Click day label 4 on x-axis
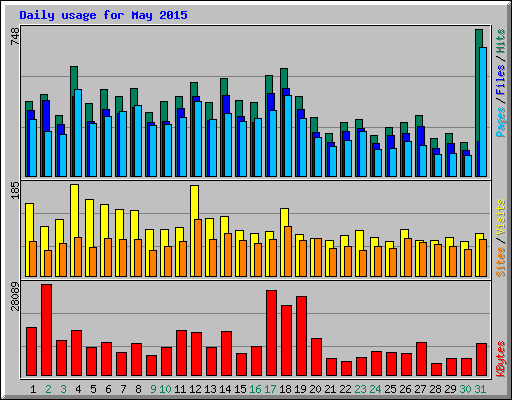This screenshot has height=400, width=512. 78,389
